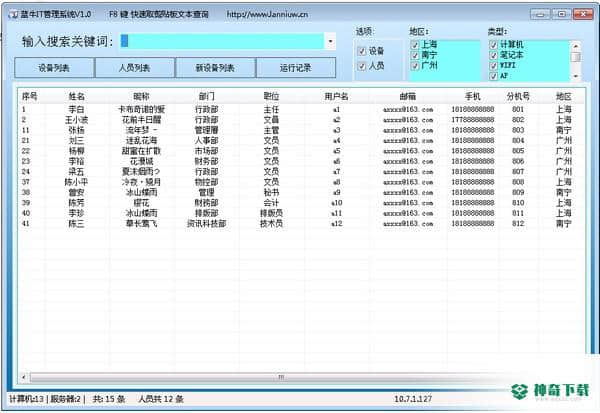The height and width of the screenshot is (413, 600).
Task: Select the row named 陈三
Action: 302,223
